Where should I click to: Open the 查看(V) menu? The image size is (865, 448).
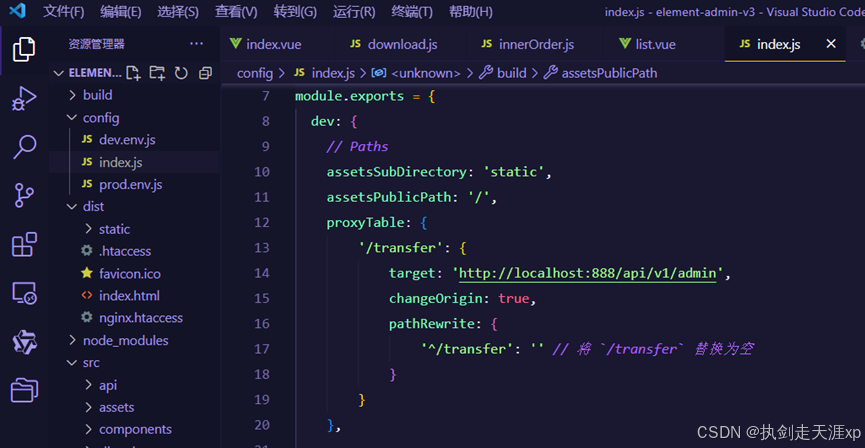[236, 12]
